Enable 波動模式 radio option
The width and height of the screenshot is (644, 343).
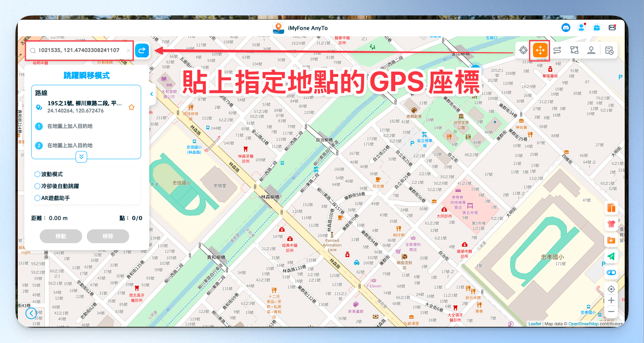pyautogui.click(x=37, y=174)
